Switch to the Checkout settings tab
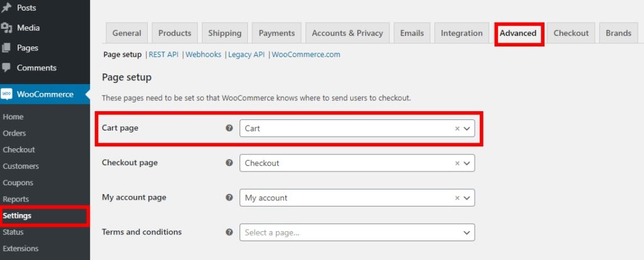The height and width of the screenshot is (260, 644). 571,33
